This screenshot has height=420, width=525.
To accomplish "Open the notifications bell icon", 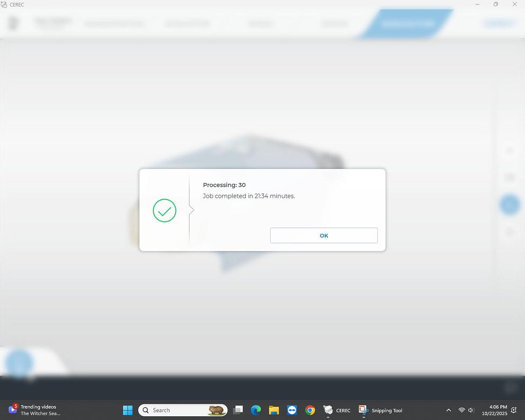I will tap(514, 410).
